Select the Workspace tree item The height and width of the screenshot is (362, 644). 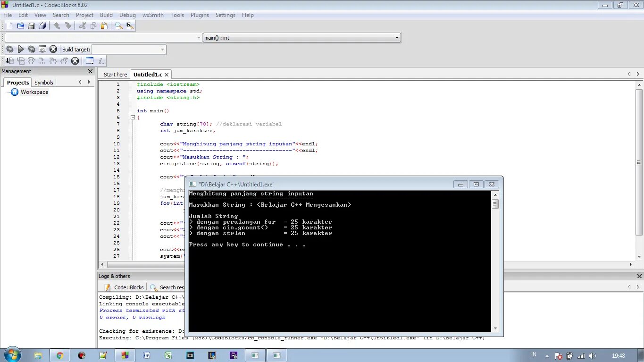34,92
